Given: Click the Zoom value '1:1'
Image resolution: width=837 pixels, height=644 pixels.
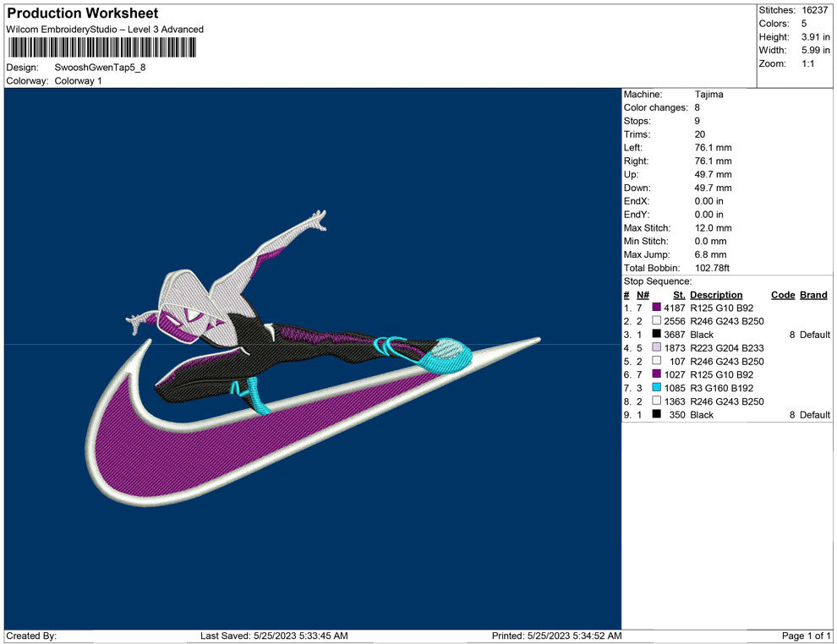Looking at the screenshot, I should (807, 63).
